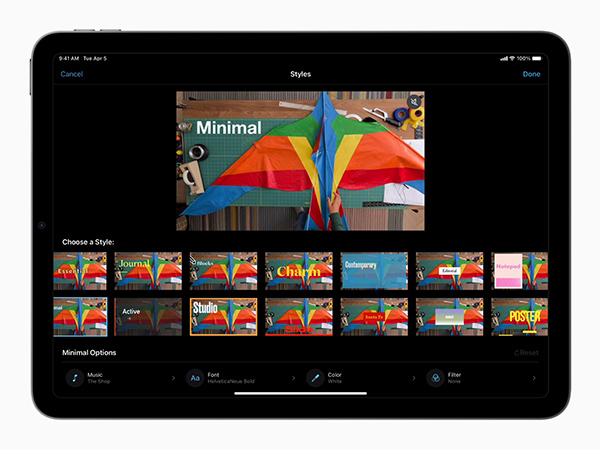Tap the Minimal Options heading

[89, 353]
